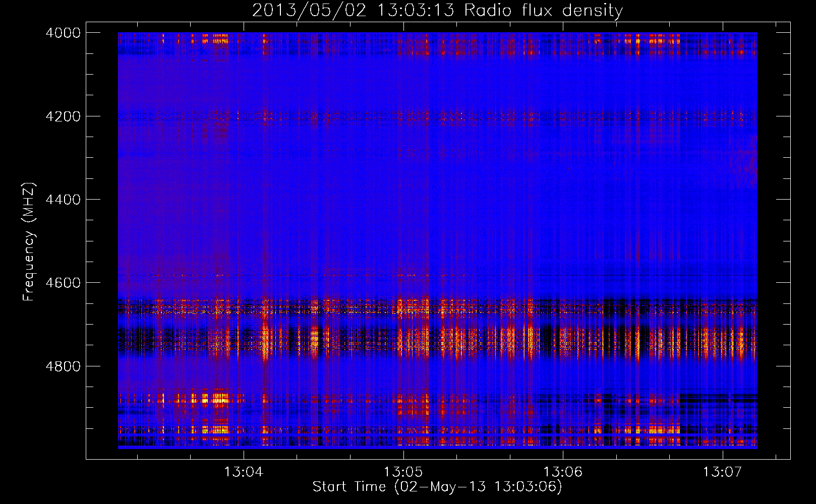This screenshot has width=816, height=504.
Task: Click the 13:04 time tick label
Action: click(244, 472)
